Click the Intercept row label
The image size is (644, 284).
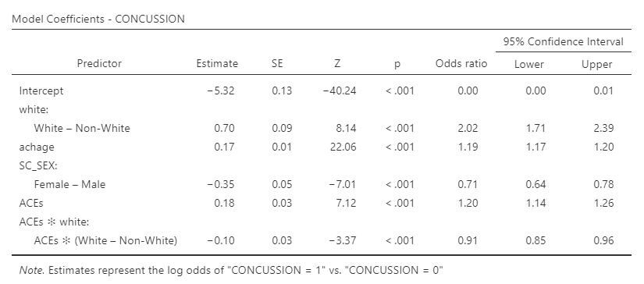pyautogui.click(x=41, y=91)
